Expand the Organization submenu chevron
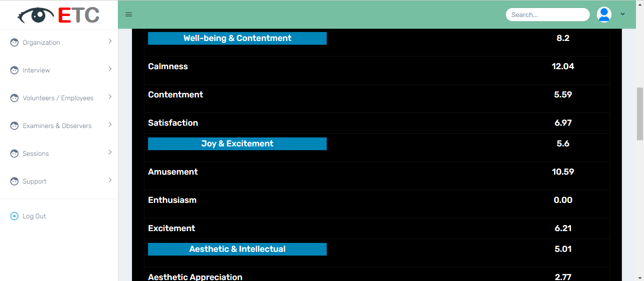The height and width of the screenshot is (281, 644). [x=110, y=41]
